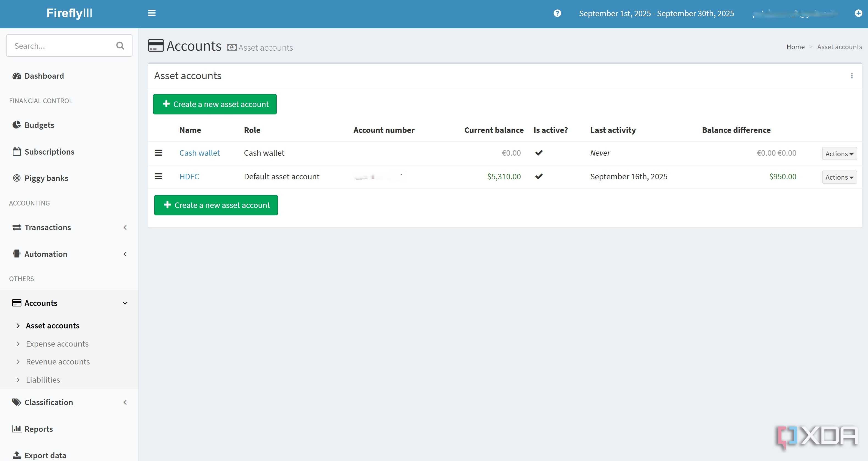Open Actions dropdown for HDFC

tap(839, 177)
